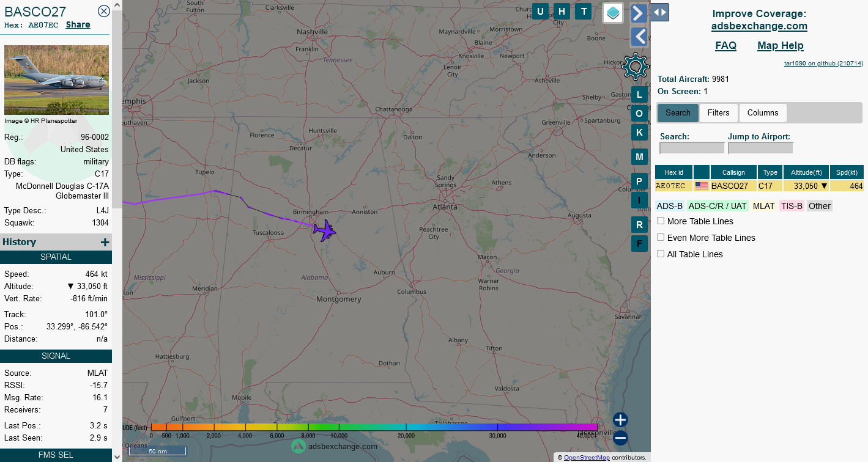Click the K map button
Viewport: 868px width, 462px height.
point(639,133)
